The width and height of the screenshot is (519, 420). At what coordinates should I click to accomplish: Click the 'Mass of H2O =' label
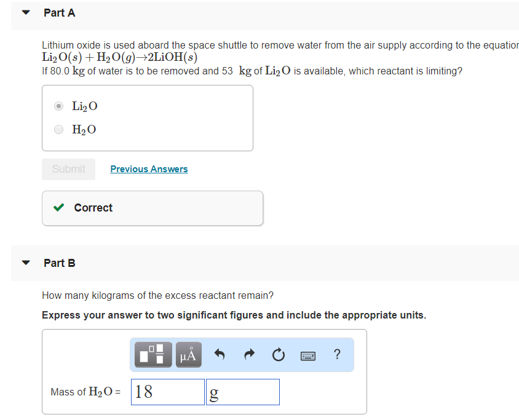(x=85, y=392)
